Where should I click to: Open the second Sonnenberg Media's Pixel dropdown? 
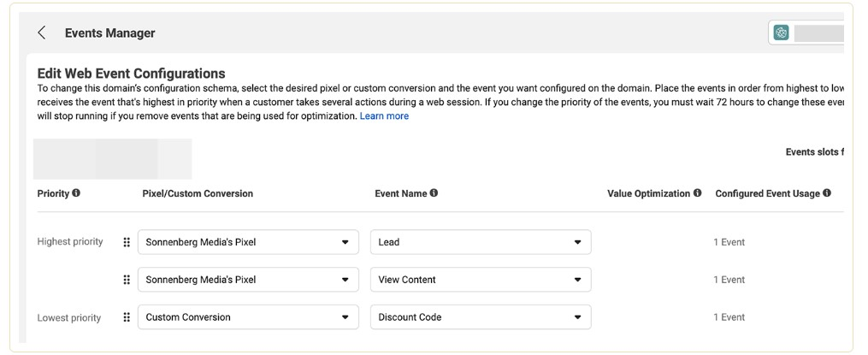pyautogui.click(x=247, y=280)
